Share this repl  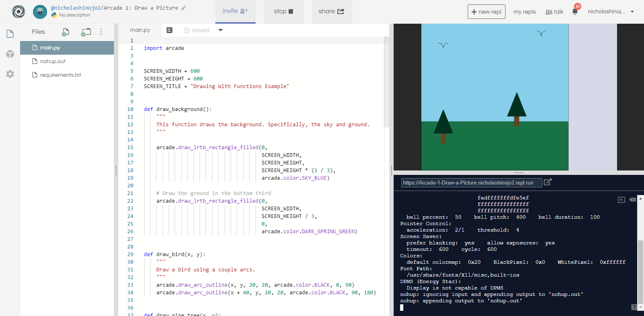[x=332, y=11]
